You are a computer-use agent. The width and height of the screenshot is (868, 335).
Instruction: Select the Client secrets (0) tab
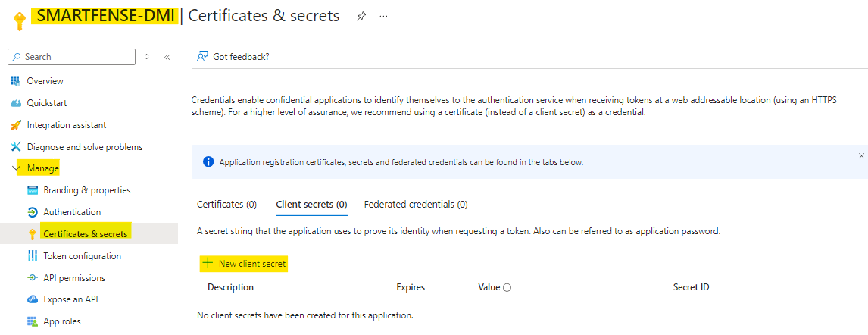coord(311,205)
